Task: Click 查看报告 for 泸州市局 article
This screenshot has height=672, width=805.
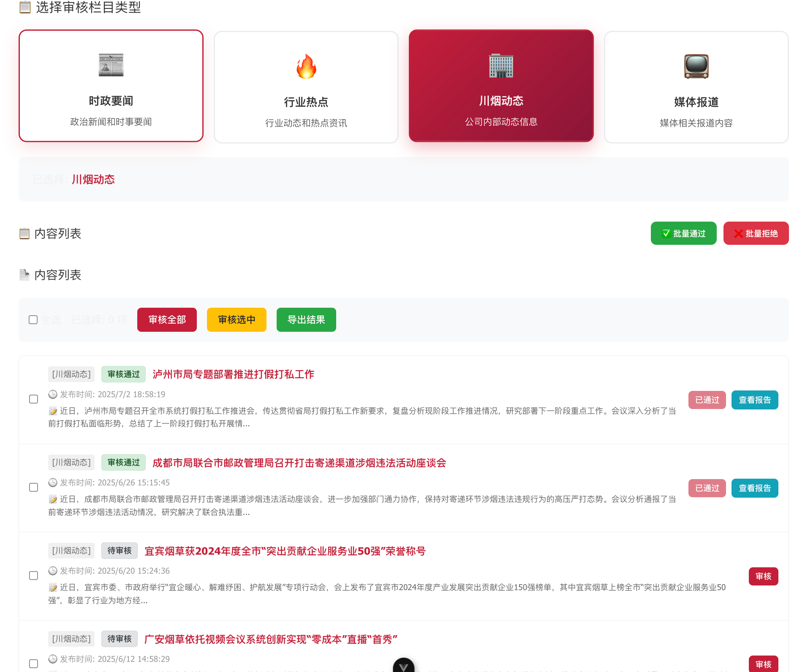Action: (755, 400)
